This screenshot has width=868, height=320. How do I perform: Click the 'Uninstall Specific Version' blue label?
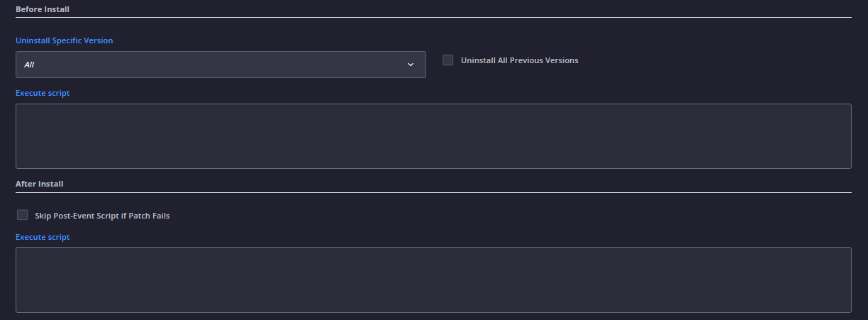coord(65,40)
